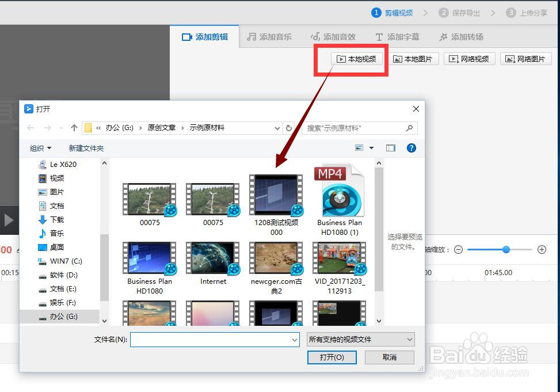The height and width of the screenshot is (392, 560).
Task: Click the blue help question mark icon
Action: [411, 148]
